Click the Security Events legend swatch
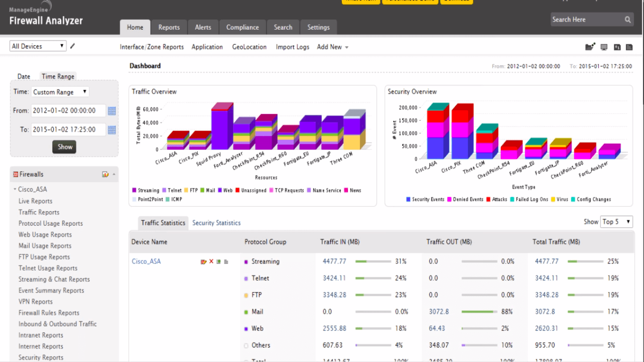The image size is (644, 362). (408, 199)
